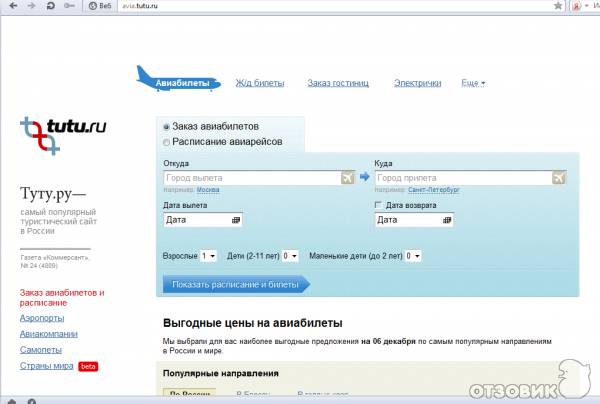This screenshot has height=404, width=600.
Task: Open the 'Взрослые' passenger count dropdown
Action: coord(208,256)
